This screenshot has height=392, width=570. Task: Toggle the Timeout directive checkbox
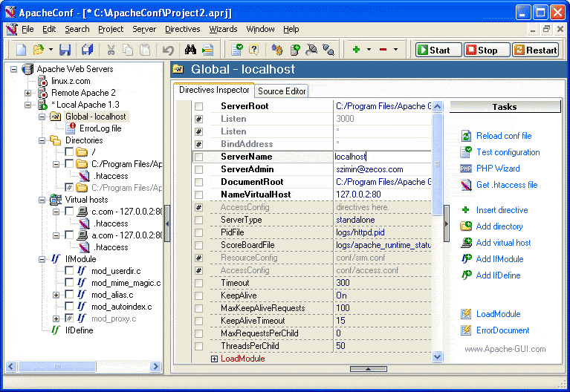198,283
